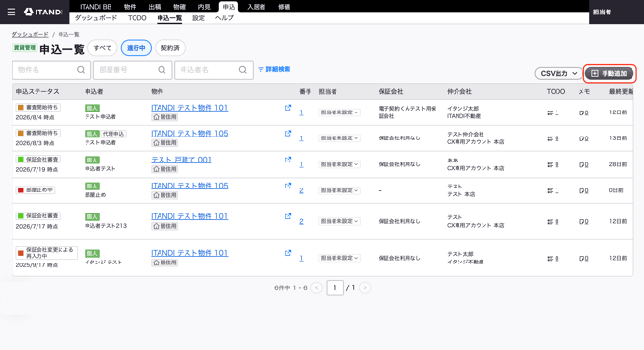The image size is (644, 350).
Task: Open 担当者未設定 dropdown in 2026/8/3 row
Action: 339,138
